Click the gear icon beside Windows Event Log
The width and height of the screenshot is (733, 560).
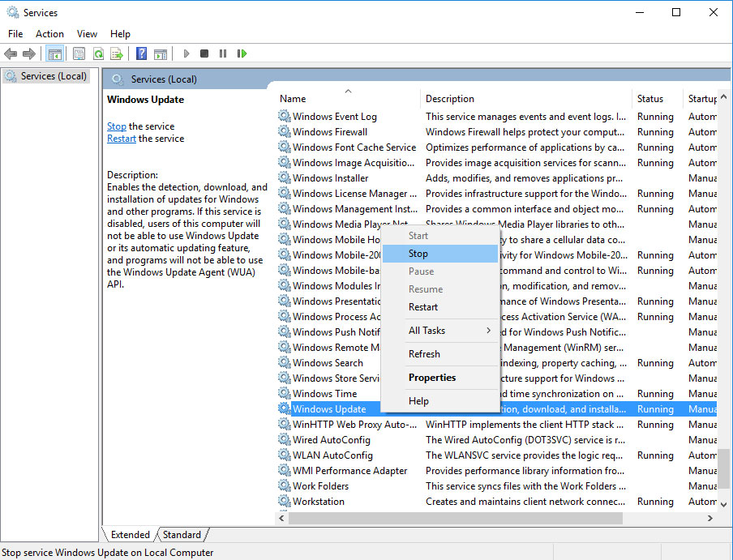[285, 116]
